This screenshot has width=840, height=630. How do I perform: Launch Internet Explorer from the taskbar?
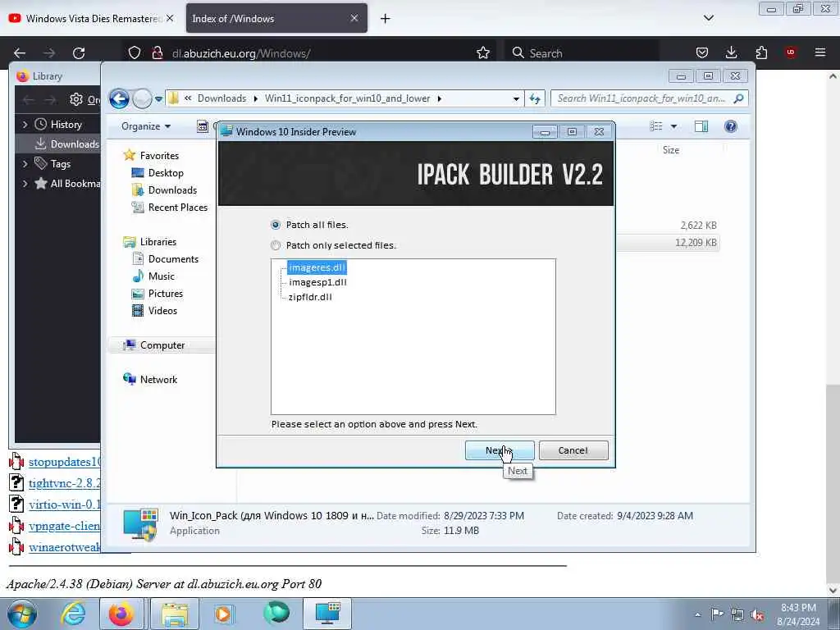[73, 614]
